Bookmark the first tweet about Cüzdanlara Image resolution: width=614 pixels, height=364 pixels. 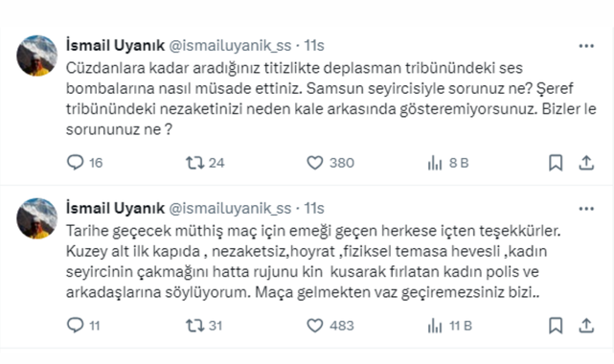556,163
